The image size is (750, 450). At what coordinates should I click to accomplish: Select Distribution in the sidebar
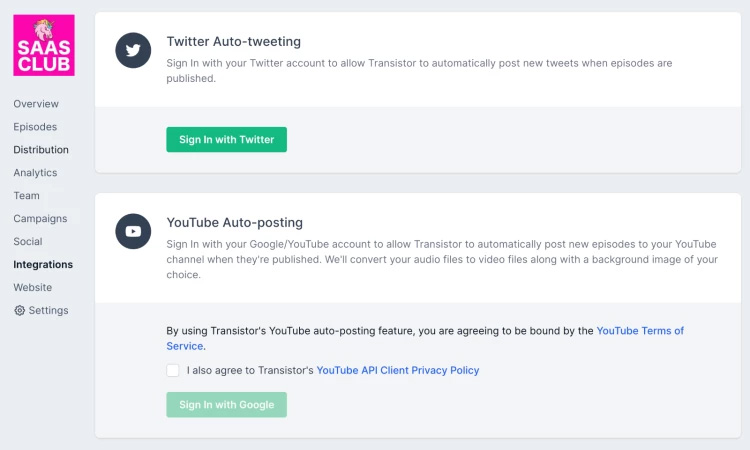pyautogui.click(x=41, y=150)
